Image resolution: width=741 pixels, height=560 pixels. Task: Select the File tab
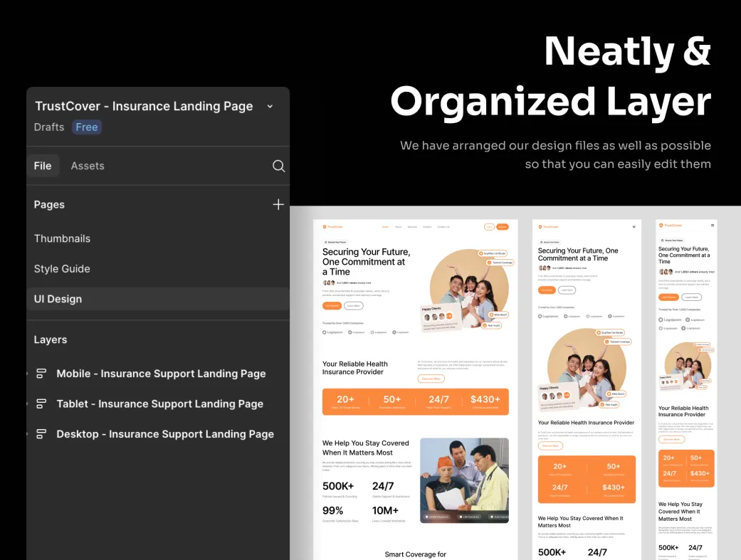point(43,166)
